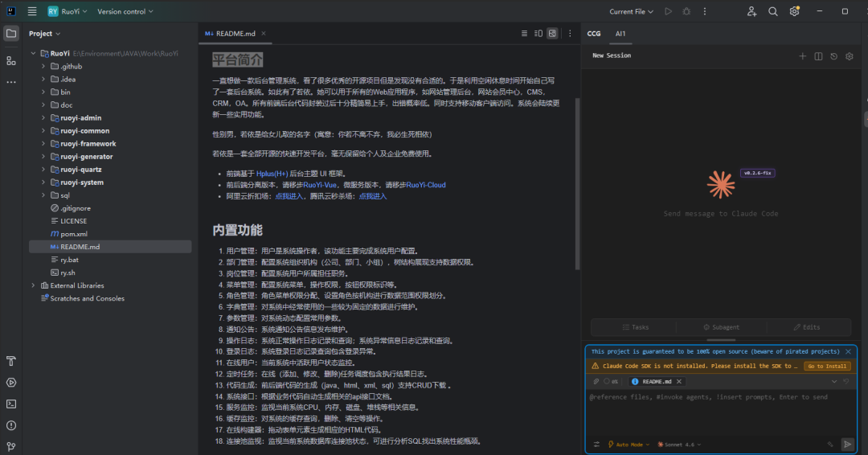Open the Project tool window icon

point(11,33)
